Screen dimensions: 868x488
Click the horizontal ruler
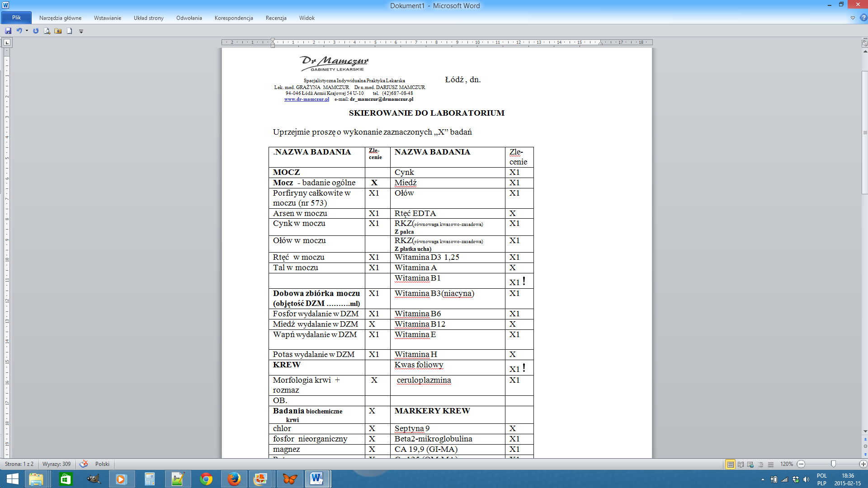(x=437, y=42)
